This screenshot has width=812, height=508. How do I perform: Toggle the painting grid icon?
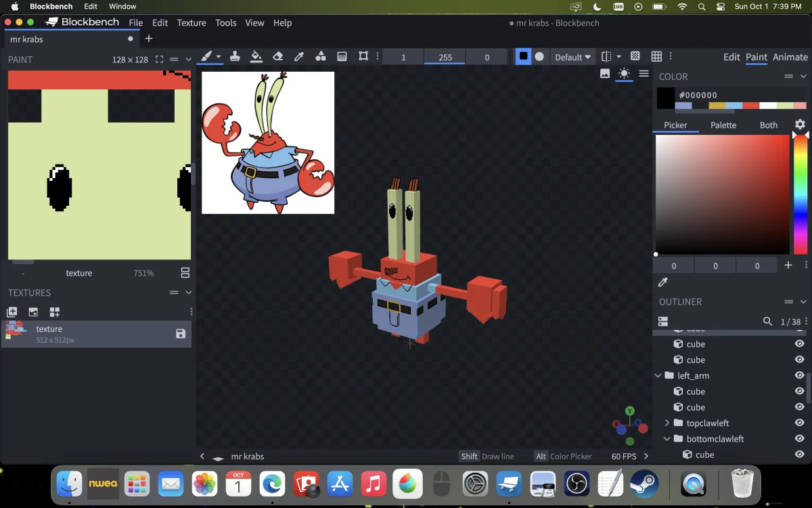(x=635, y=56)
